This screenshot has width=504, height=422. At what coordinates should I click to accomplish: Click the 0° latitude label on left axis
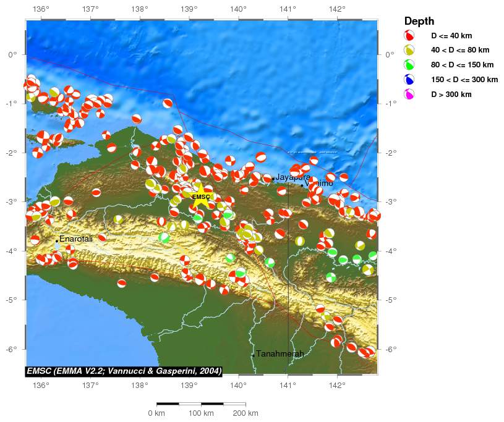12,54
